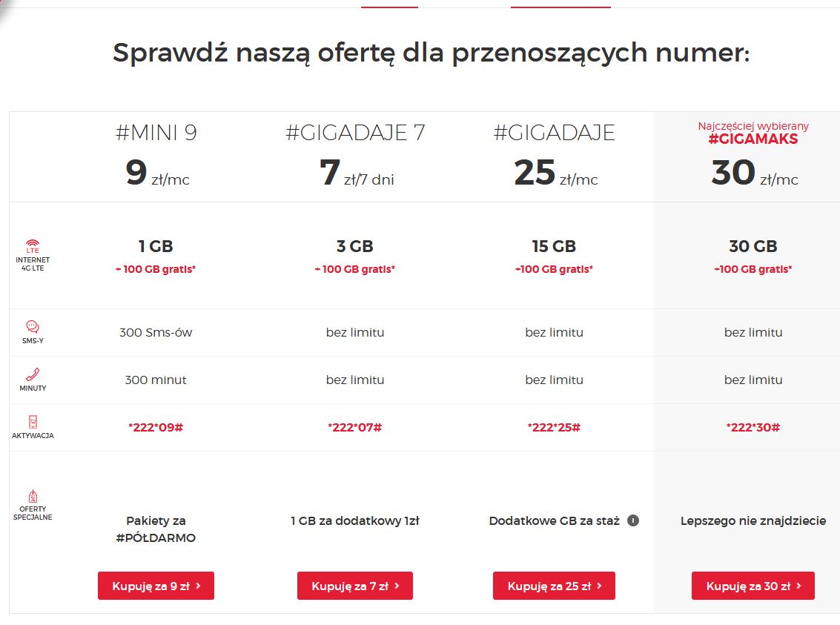
Task: Click the #MINI 9 plan title
Action: [156, 133]
